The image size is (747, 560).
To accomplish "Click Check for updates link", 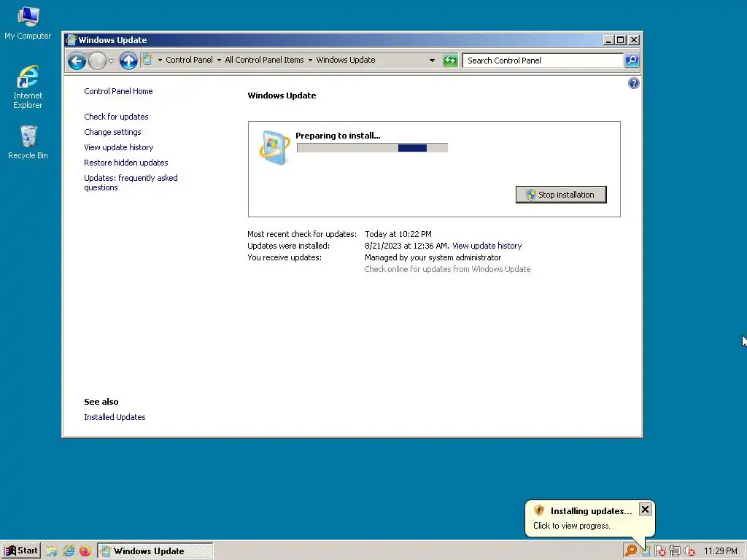I will tap(116, 117).
